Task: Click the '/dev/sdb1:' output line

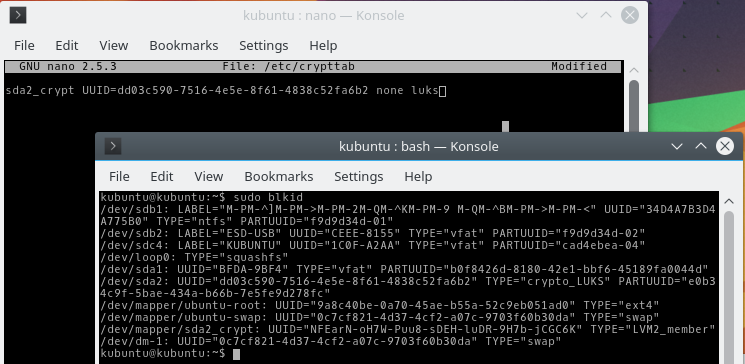Action: coord(408,215)
